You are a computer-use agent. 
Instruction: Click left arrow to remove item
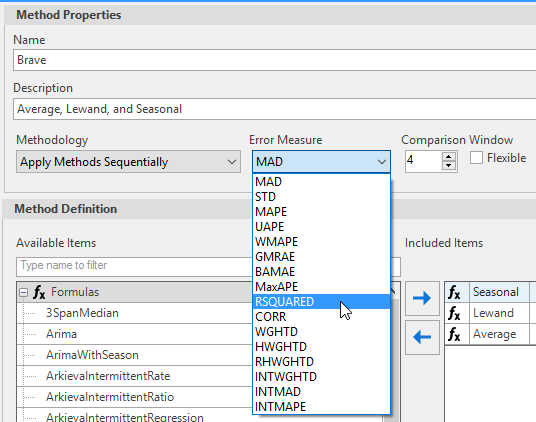click(422, 337)
